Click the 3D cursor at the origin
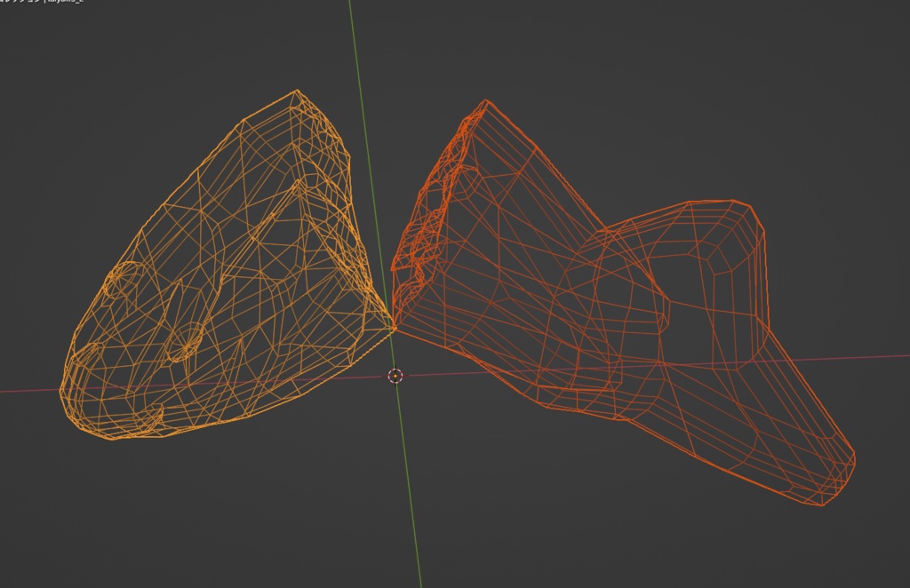This screenshot has width=910, height=588. click(x=395, y=376)
